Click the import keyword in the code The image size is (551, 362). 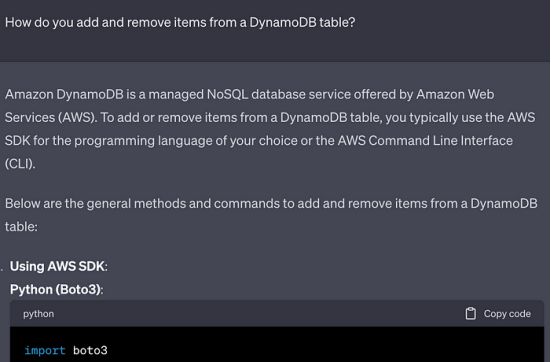point(45,350)
